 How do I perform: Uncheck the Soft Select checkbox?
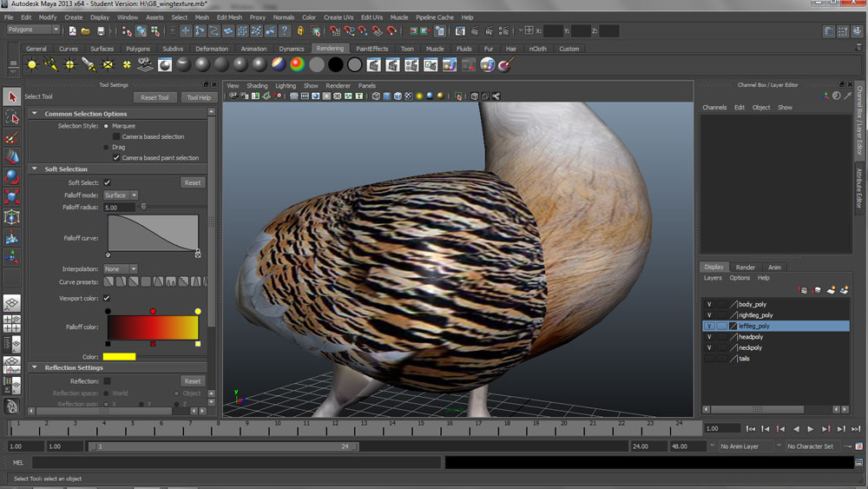[x=108, y=182]
